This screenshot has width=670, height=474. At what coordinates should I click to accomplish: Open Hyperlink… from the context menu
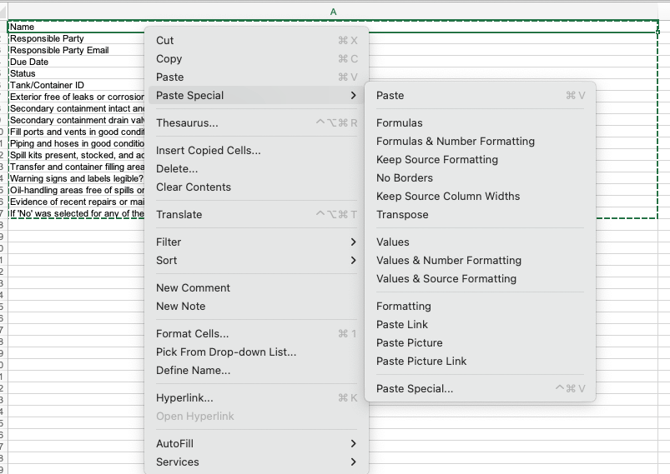184,398
